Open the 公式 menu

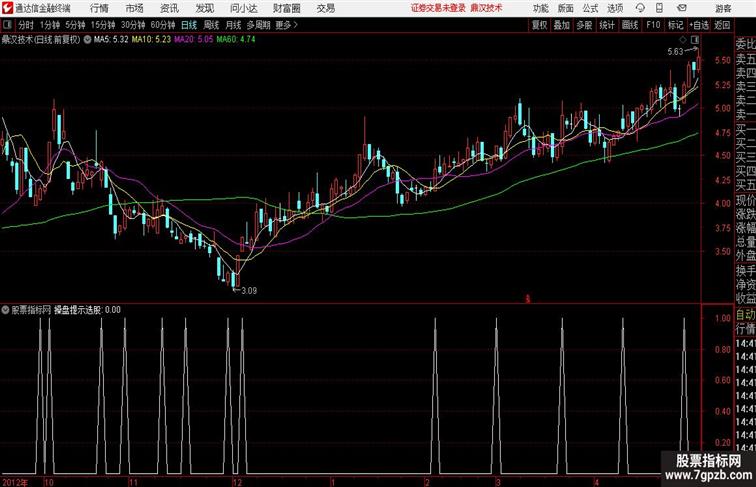[590, 8]
